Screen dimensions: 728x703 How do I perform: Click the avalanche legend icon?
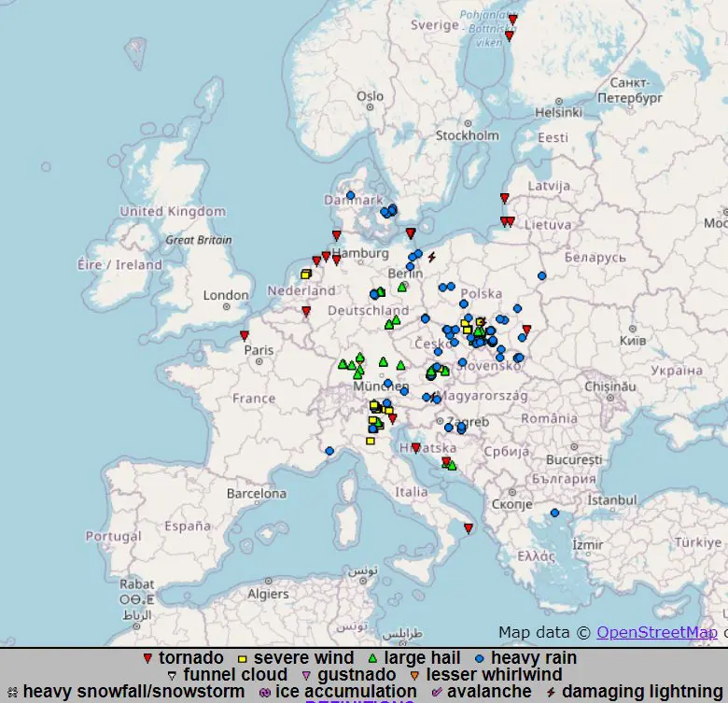(x=437, y=693)
